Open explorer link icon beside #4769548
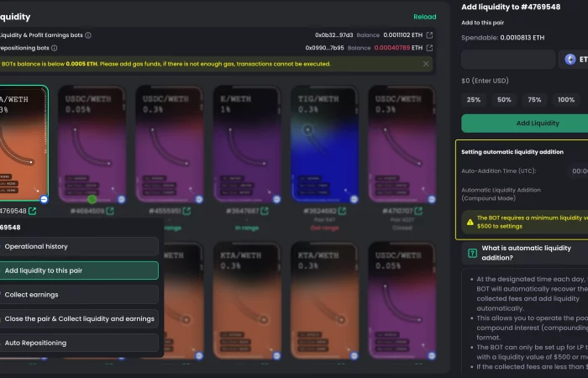The image size is (588, 378). click(x=33, y=211)
